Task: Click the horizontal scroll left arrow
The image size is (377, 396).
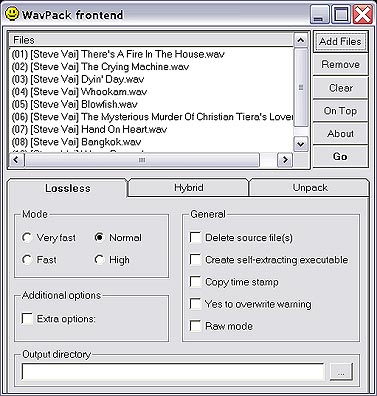Action: tap(16, 160)
